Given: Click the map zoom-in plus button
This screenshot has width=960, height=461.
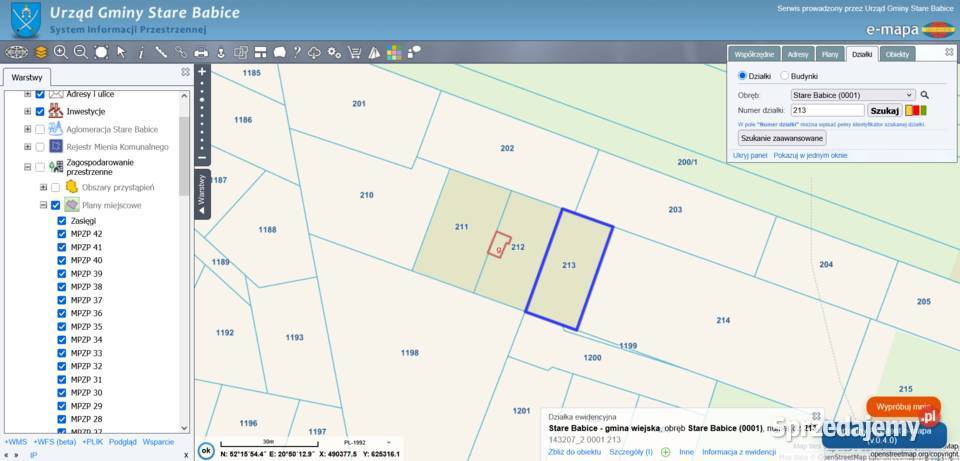Looking at the screenshot, I should [x=202, y=71].
